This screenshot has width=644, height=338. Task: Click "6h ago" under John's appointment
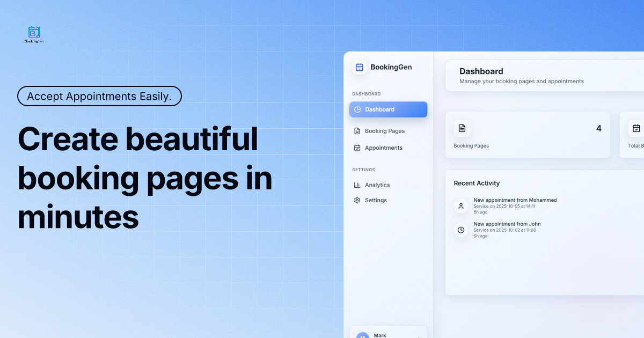(x=480, y=236)
